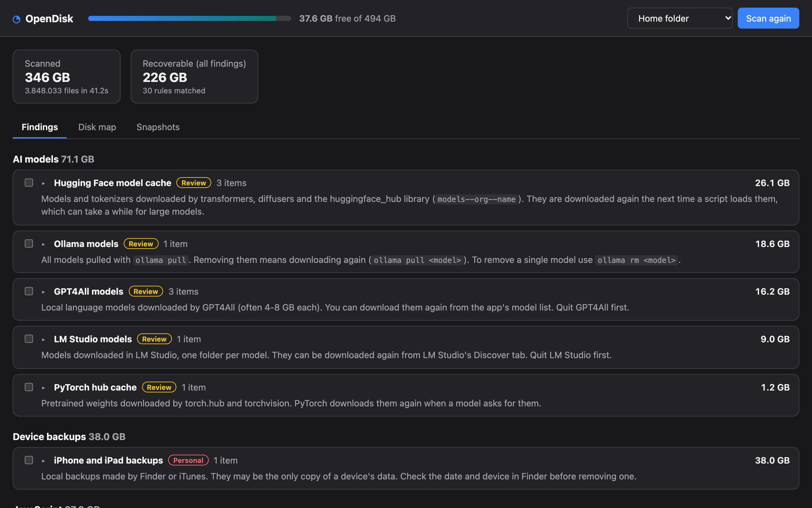The height and width of the screenshot is (508, 812).
Task: Open the Snapshots tab
Action: point(158,127)
